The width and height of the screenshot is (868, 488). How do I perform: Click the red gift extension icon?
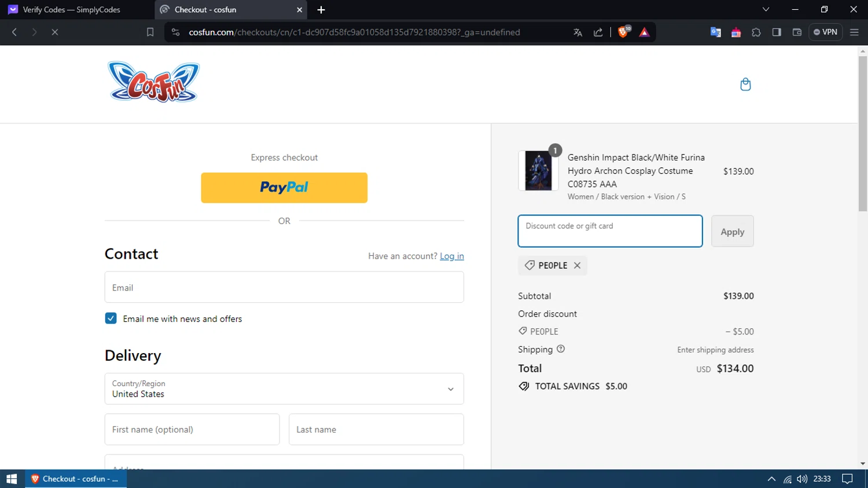(x=736, y=32)
